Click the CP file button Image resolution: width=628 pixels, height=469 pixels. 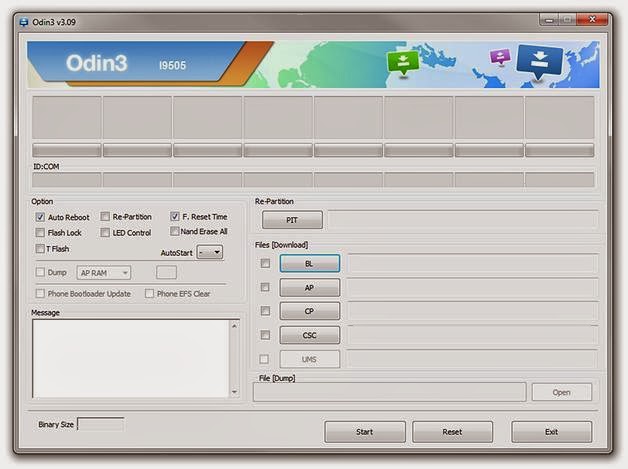coord(310,311)
